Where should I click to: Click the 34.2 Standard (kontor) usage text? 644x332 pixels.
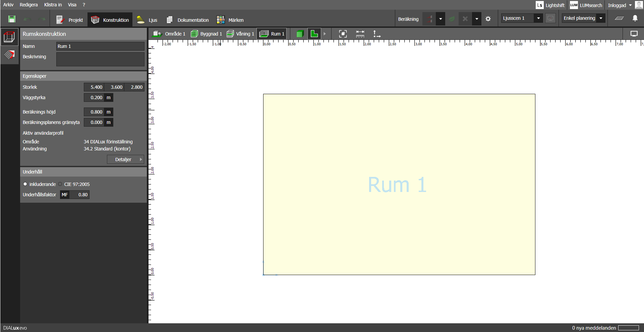pos(107,149)
